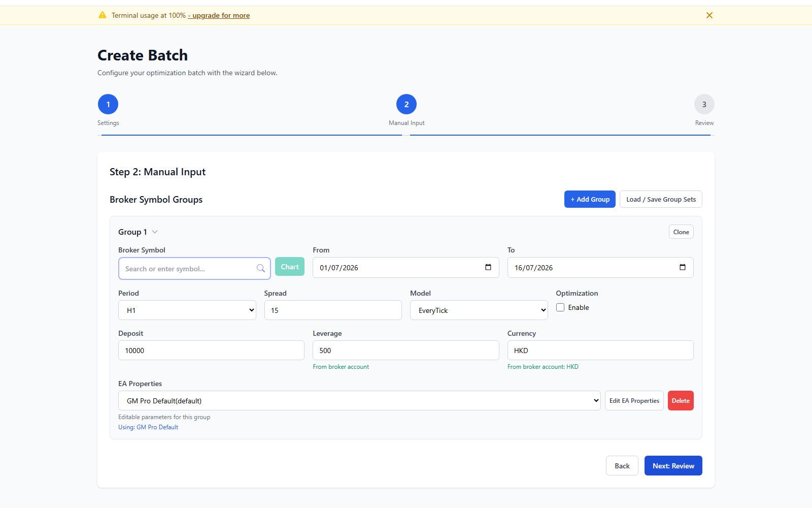Click 'From broker account' hint under Leverage
Image resolution: width=812 pixels, height=508 pixels.
click(341, 367)
